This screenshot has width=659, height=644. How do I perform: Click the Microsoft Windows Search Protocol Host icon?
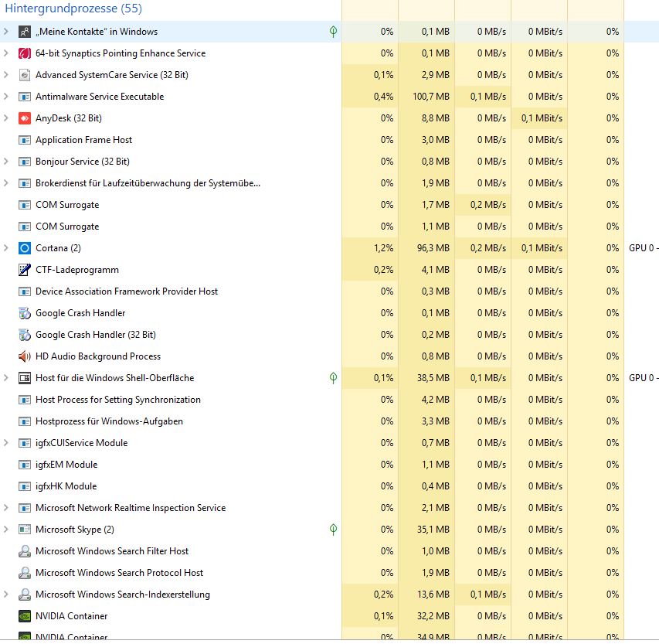25,573
